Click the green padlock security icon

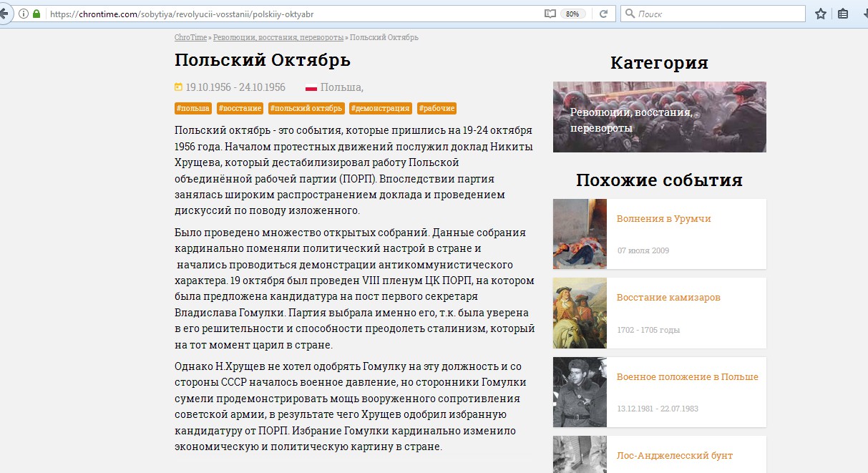[x=36, y=14]
